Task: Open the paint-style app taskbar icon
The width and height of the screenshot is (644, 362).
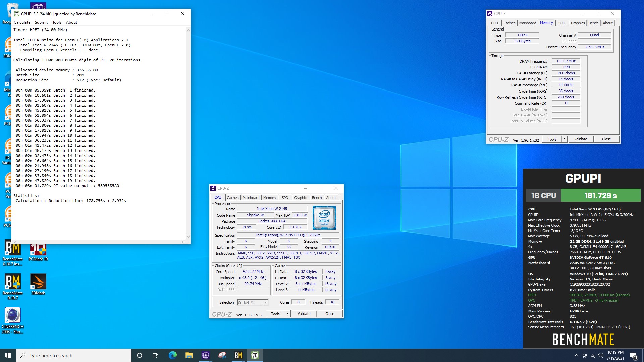Action: coord(222,355)
